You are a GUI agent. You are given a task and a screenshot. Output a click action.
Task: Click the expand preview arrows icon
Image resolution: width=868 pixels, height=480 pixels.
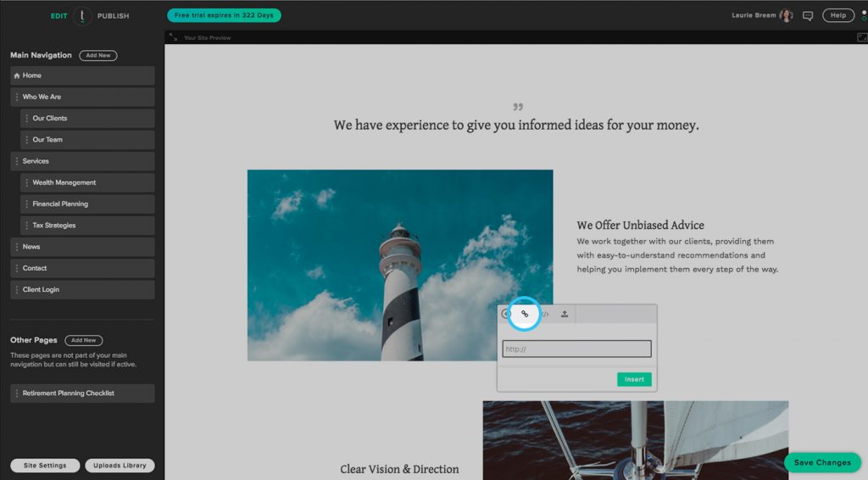(x=173, y=37)
